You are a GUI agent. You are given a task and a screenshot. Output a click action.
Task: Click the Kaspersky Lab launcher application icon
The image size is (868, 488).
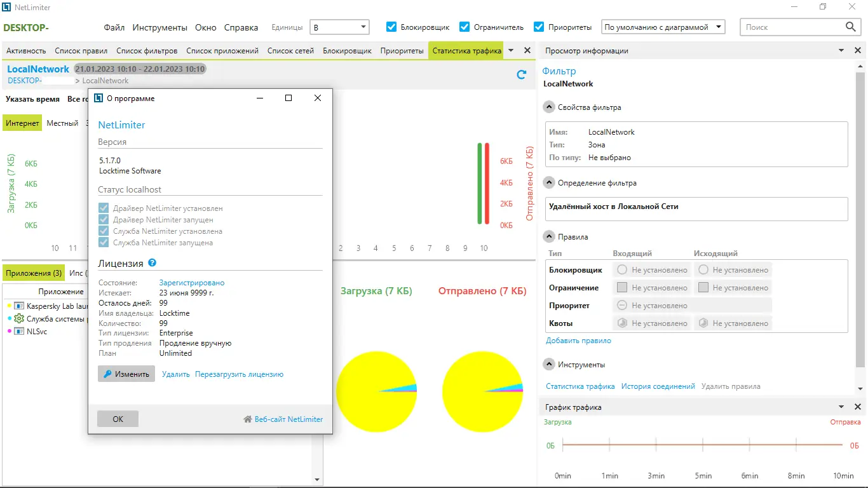[x=19, y=306]
